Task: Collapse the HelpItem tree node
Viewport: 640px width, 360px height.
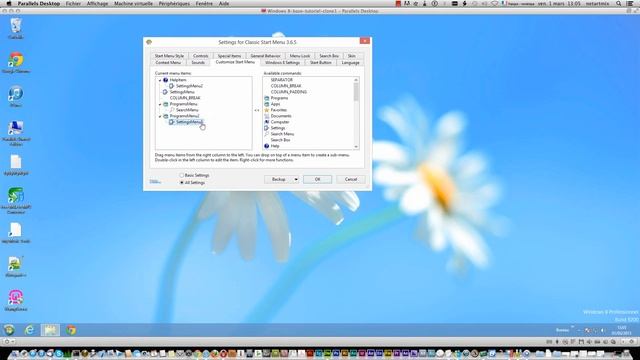Action: 160,80
